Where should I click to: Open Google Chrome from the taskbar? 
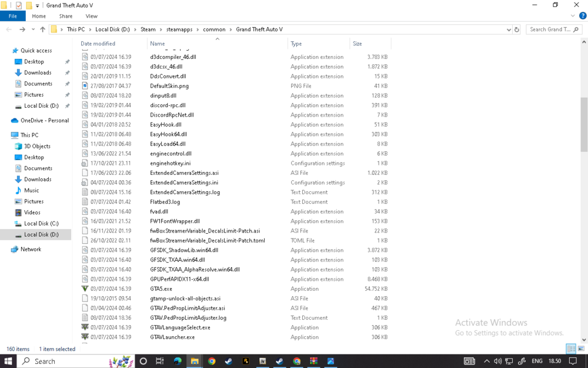click(x=212, y=361)
